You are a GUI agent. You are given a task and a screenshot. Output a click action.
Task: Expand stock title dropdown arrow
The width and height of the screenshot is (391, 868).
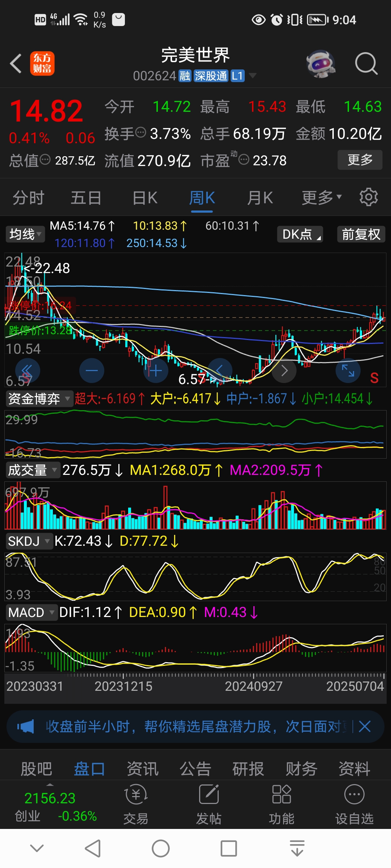tap(253, 76)
